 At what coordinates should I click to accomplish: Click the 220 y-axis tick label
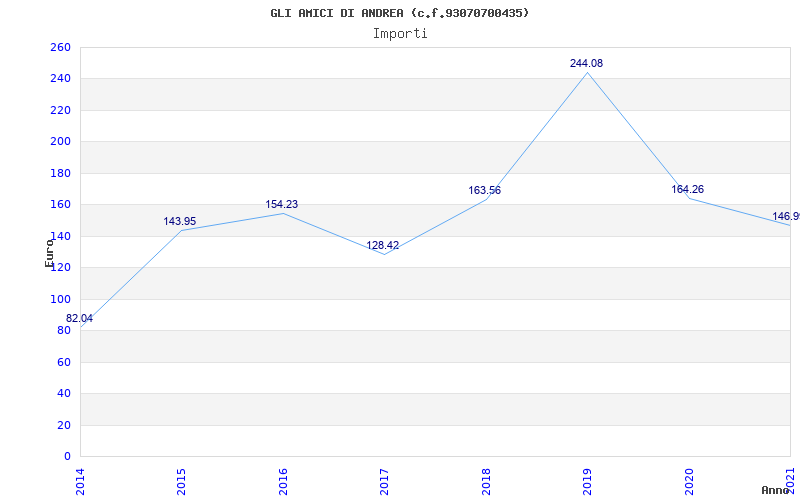60,110
